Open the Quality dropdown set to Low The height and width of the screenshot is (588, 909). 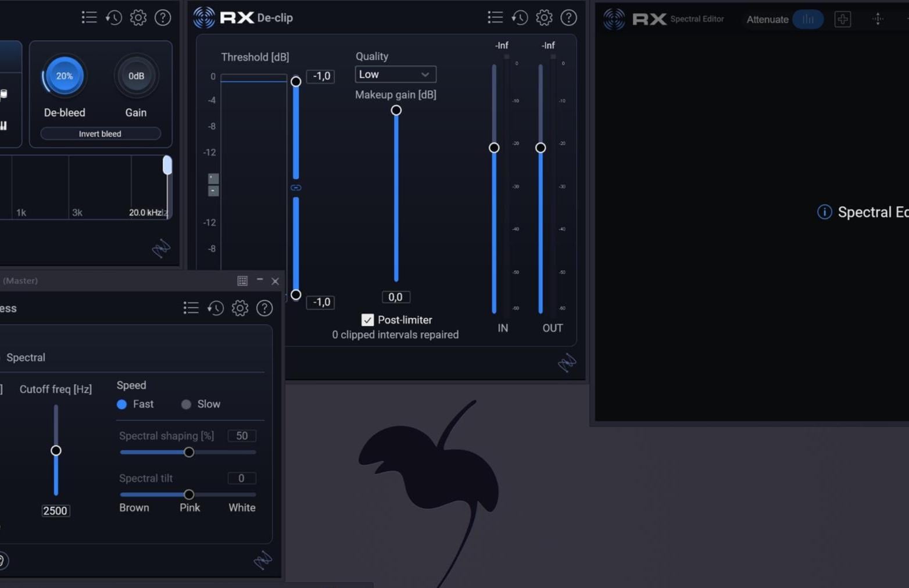(x=395, y=74)
